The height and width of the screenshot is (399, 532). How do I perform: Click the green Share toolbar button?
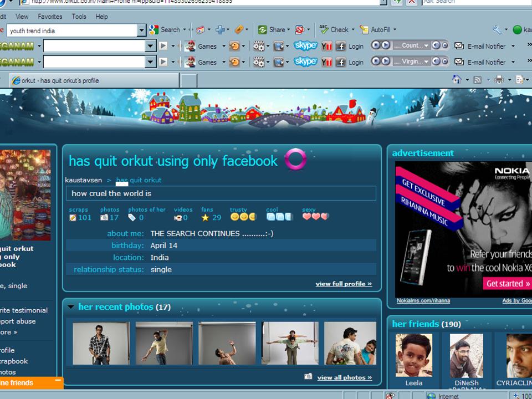272,30
